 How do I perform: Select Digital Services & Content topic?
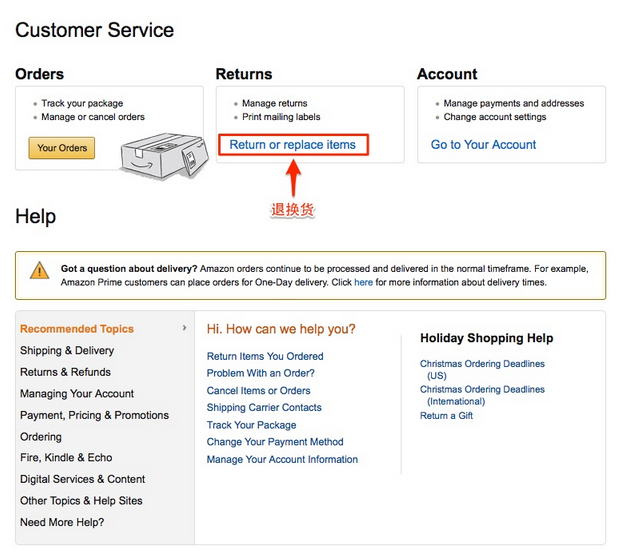pyautogui.click(x=82, y=479)
